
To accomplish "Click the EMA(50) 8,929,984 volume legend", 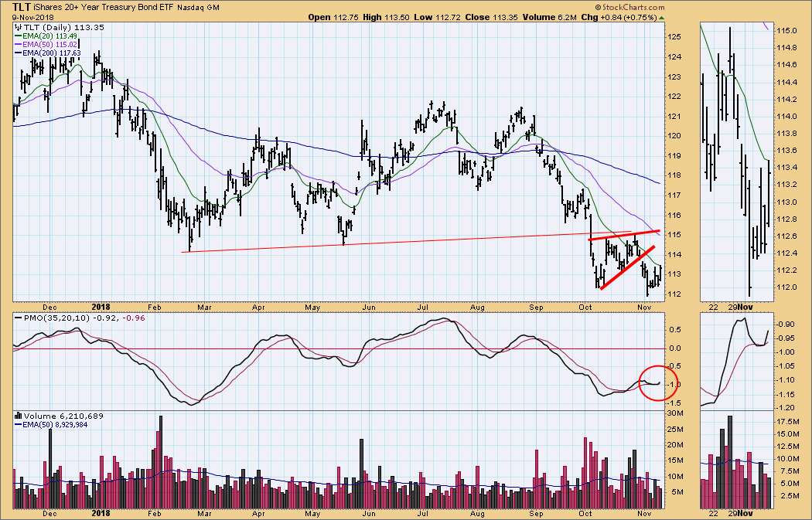I will click(x=51, y=424).
